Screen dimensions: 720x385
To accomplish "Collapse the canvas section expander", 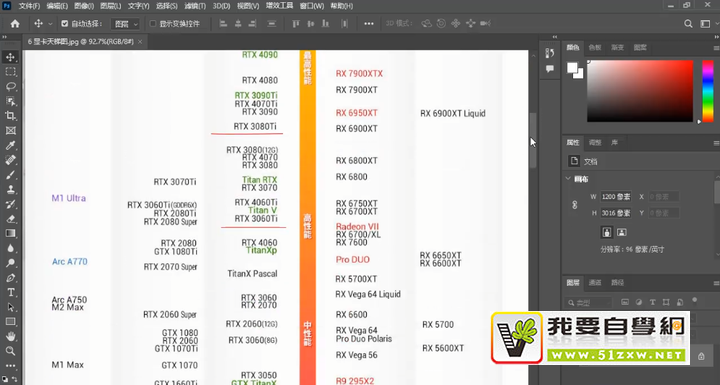I will pos(568,179).
